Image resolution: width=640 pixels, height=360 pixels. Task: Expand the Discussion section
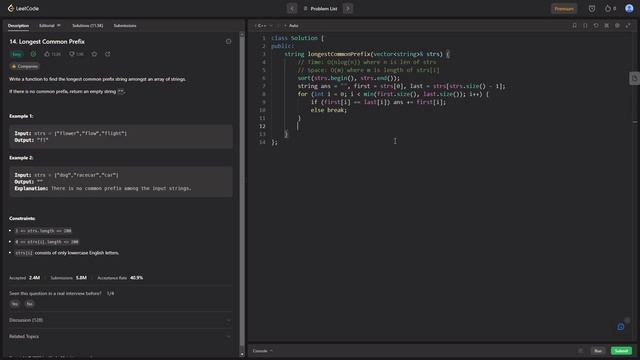point(120,320)
